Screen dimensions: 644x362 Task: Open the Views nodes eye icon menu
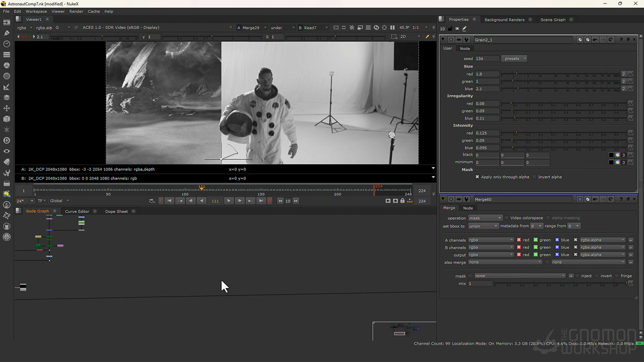[7, 151]
